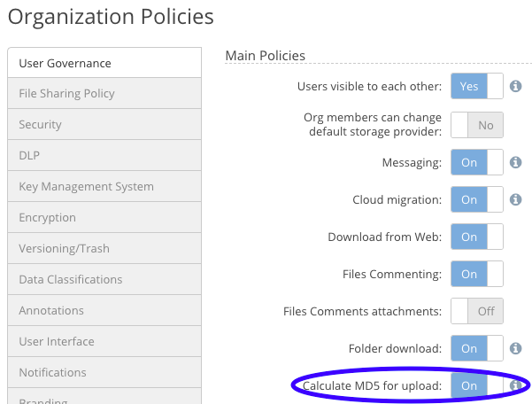Toggle Calculate MD5 for upload

point(477,385)
